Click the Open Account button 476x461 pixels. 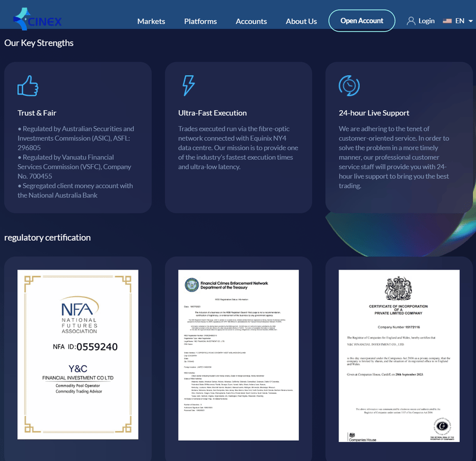point(362,21)
